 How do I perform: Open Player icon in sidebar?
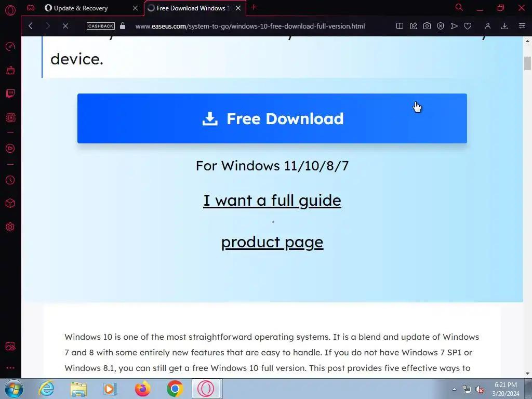[10, 148]
